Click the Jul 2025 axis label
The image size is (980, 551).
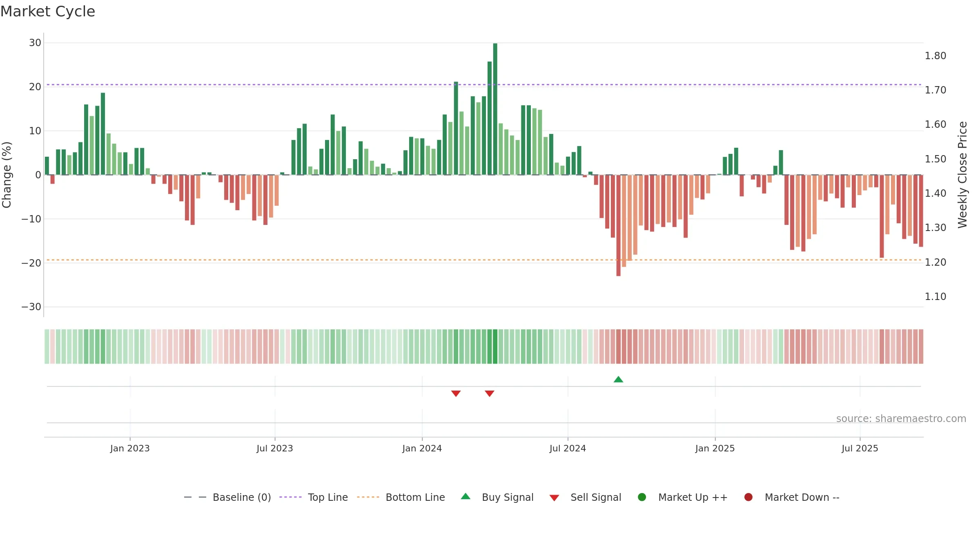pyautogui.click(x=860, y=449)
